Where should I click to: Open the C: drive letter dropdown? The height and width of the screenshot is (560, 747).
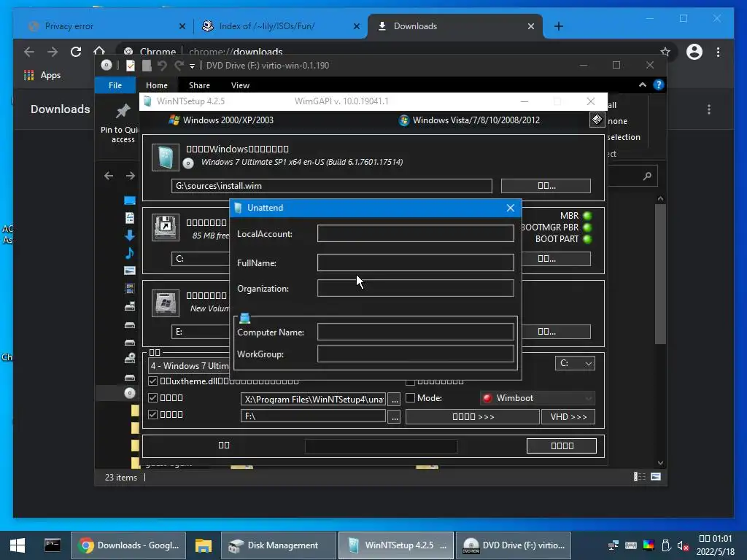pos(575,363)
